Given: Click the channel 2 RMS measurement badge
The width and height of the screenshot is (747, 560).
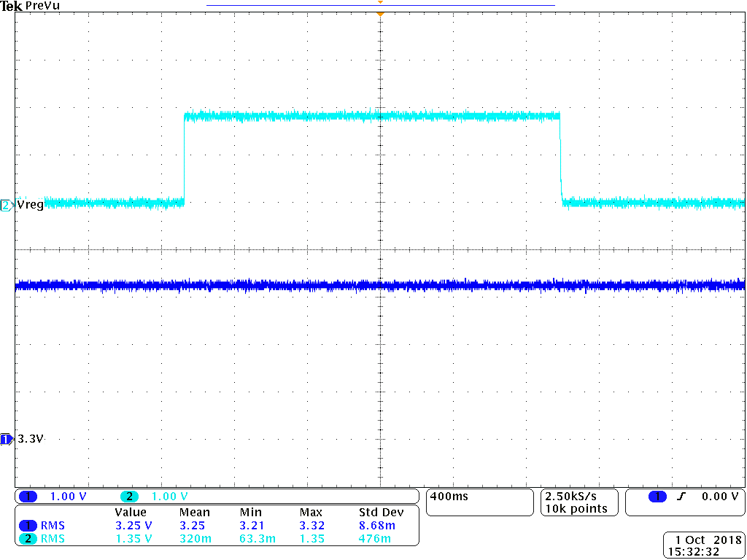Looking at the screenshot, I should click(28, 539).
